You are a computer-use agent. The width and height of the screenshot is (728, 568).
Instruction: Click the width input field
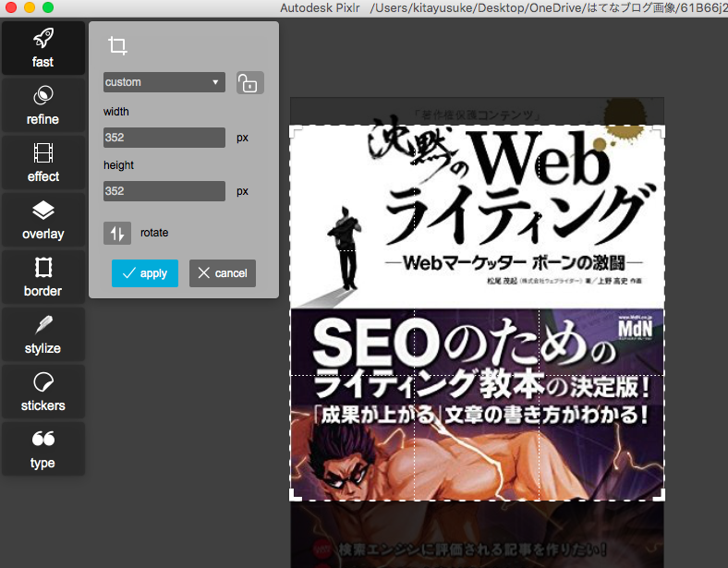pos(164,138)
